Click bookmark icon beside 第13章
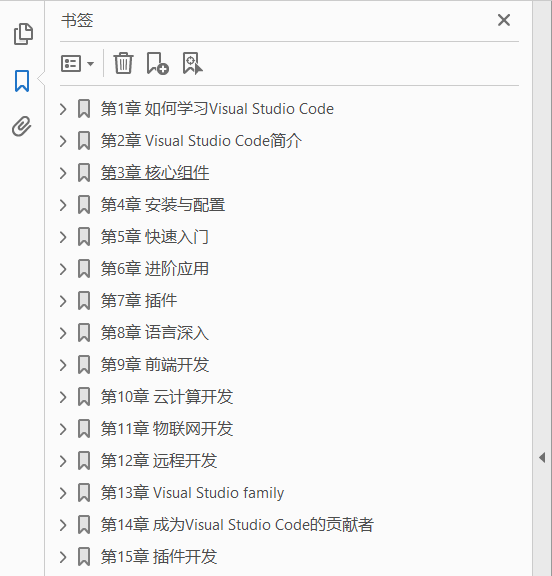Viewport: 552px width, 576px height. (x=84, y=493)
